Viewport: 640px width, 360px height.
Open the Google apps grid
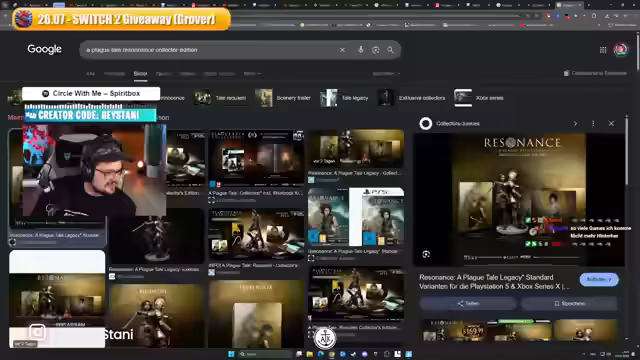click(x=603, y=50)
